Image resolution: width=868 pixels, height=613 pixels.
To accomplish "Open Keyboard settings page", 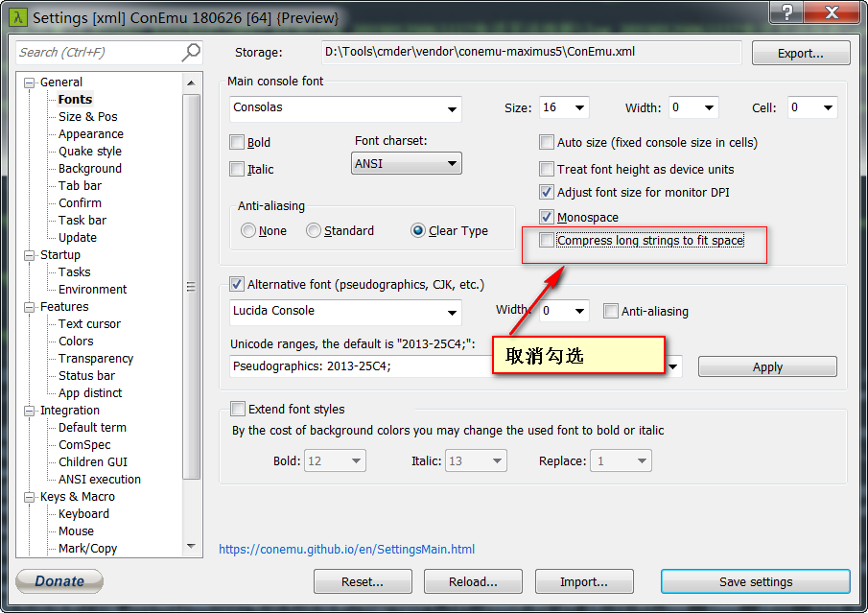I will click(83, 513).
